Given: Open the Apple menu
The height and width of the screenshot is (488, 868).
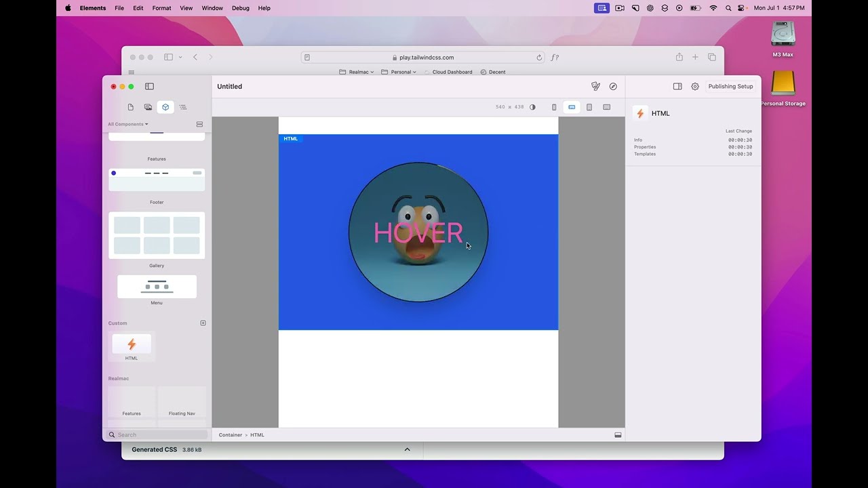Looking at the screenshot, I should point(68,8).
